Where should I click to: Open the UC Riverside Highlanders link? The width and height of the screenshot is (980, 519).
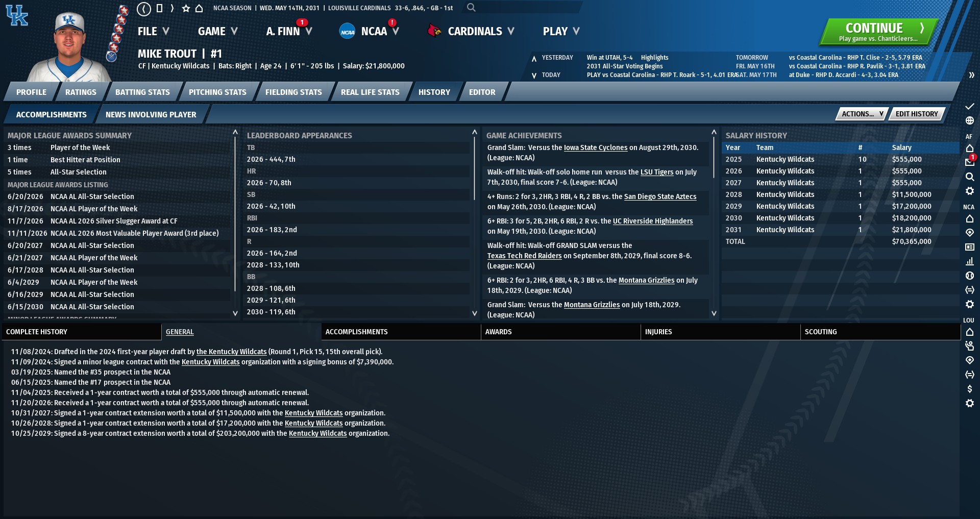pyautogui.click(x=653, y=221)
